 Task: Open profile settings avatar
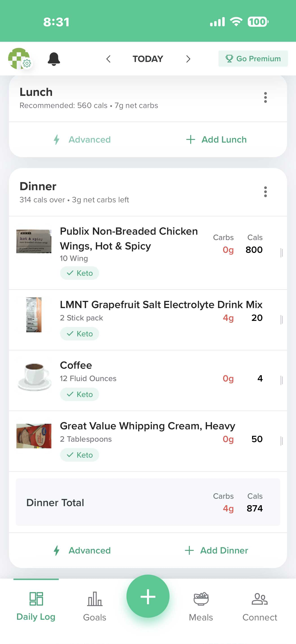[x=20, y=59]
